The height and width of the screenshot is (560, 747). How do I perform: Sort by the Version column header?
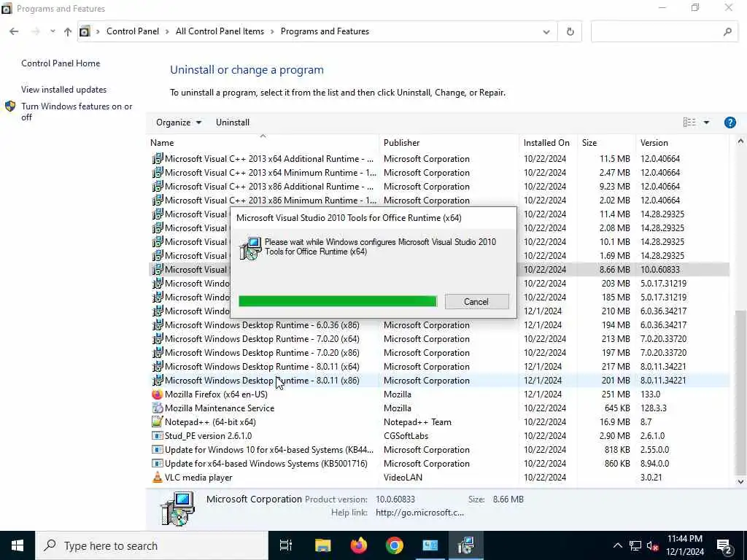(682, 143)
